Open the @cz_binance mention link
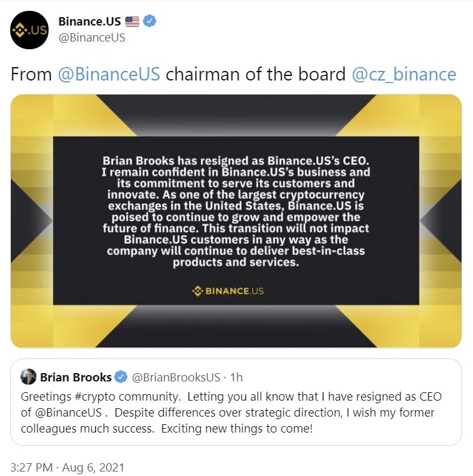 404,74
